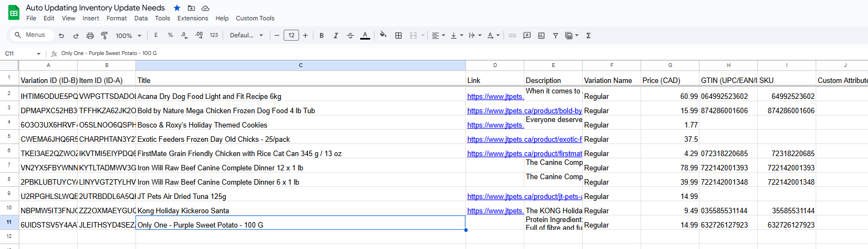Viewport: 868px width, 249px height.
Task: Merge cells icon
Action: [413, 35]
